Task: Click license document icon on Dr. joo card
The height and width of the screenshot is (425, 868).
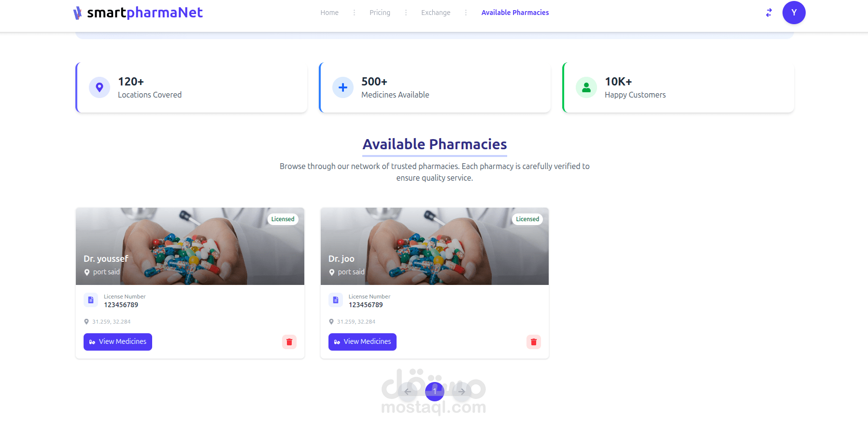Action: (336, 300)
